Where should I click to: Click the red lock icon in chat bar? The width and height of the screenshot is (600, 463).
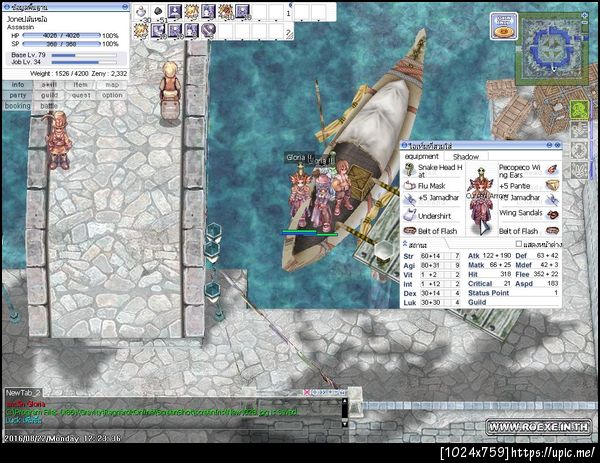tap(307, 392)
